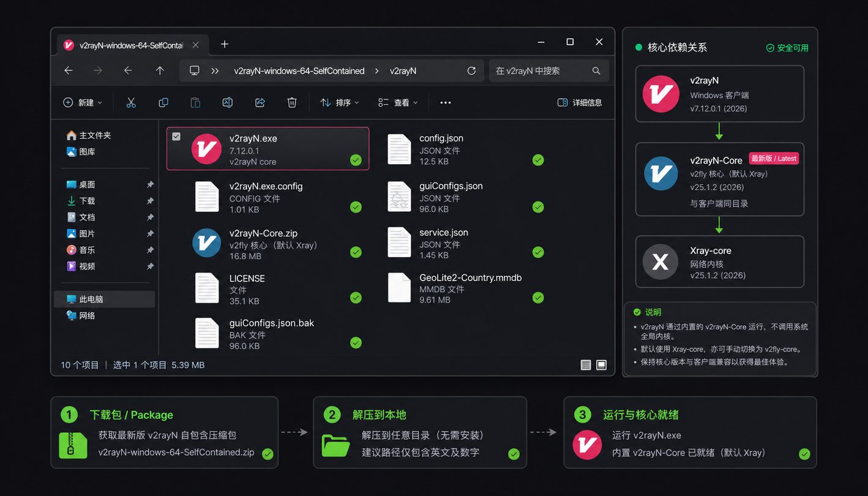The width and height of the screenshot is (868, 496).
Task: Click the Copy icon in toolbar
Action: 163,102
